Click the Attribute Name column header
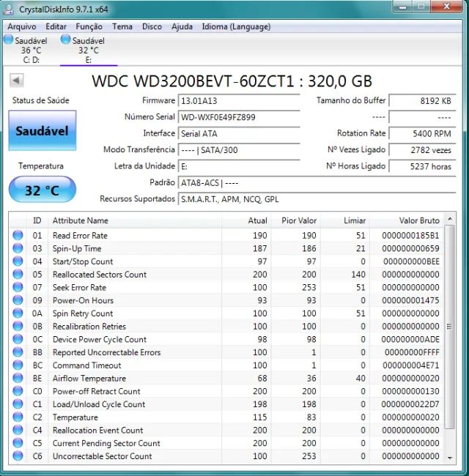Screen dimensions: 469x476 click(x=135, y=220)
